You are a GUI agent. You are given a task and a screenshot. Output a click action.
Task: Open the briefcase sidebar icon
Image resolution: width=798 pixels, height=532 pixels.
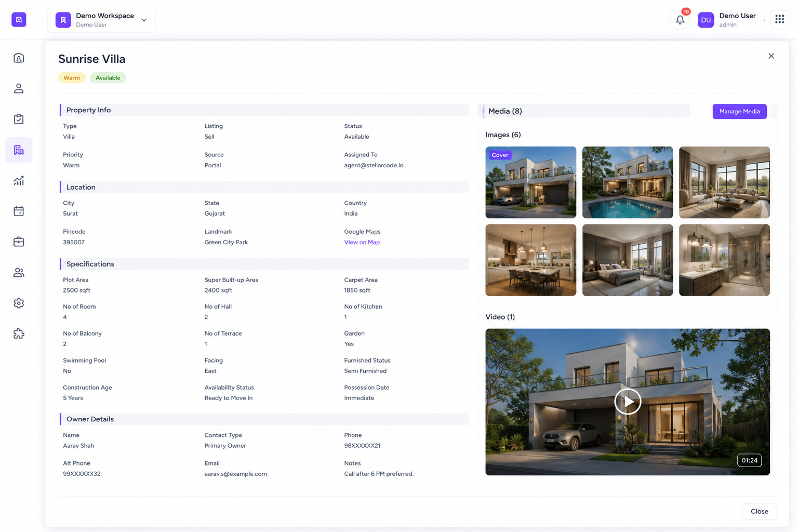[x=19, y=242]
